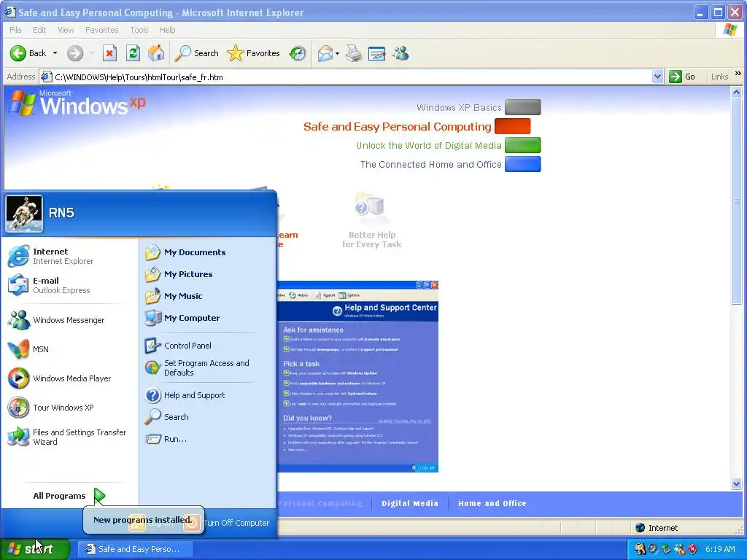The height and width of the screenshot is (560, 747).
Task: Click the Edit page toolbar icon
Action: tap(376, 53)
